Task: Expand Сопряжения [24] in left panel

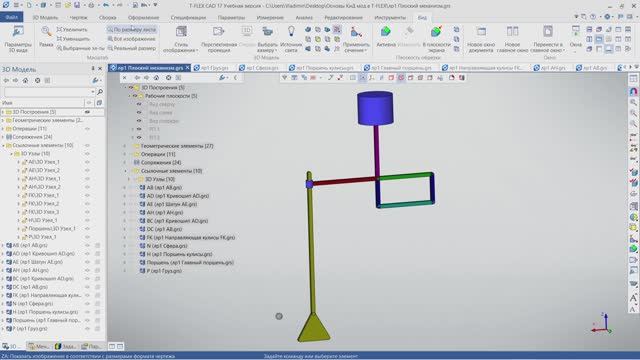Action: pos(3,137)
